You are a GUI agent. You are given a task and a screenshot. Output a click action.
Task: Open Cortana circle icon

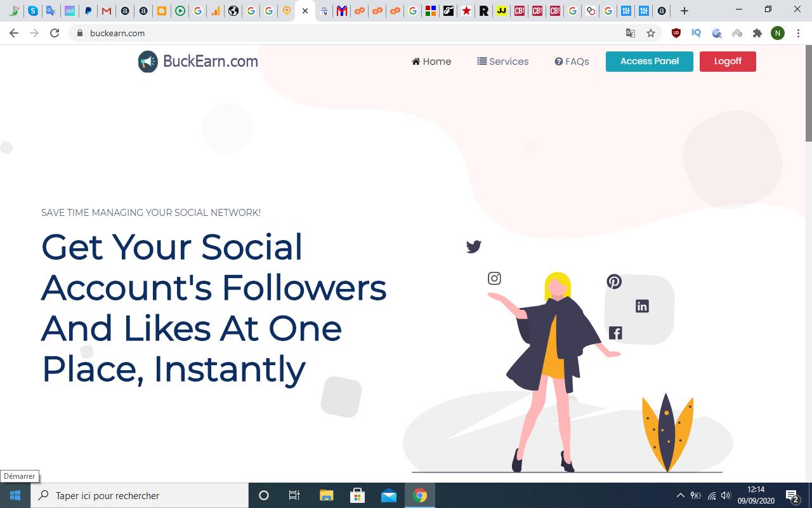pyautogui.click(x=264, y=495)
